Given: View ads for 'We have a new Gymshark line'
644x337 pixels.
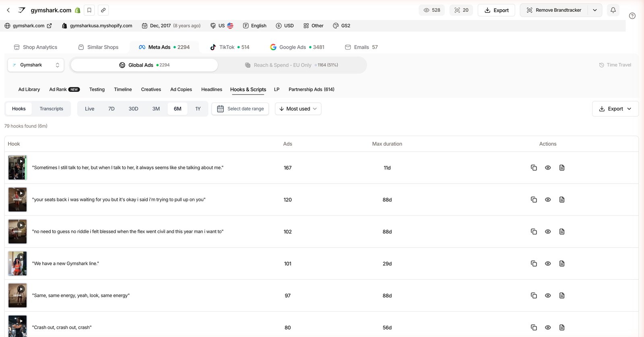Looking at the screenshot, I should (548, 264).
